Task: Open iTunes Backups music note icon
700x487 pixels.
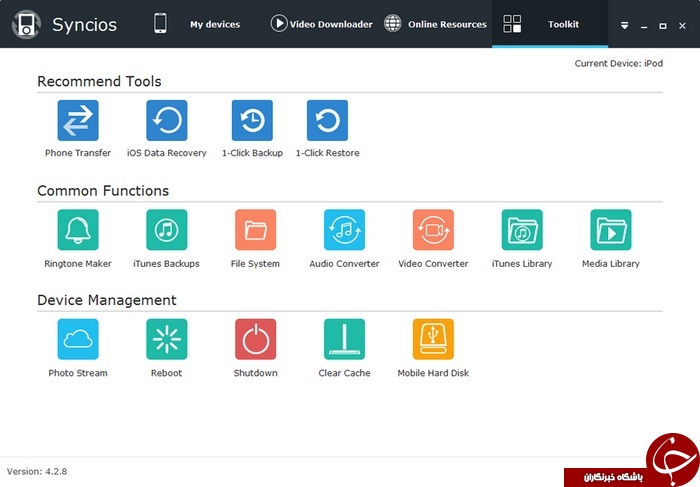Action: point(167,229)
